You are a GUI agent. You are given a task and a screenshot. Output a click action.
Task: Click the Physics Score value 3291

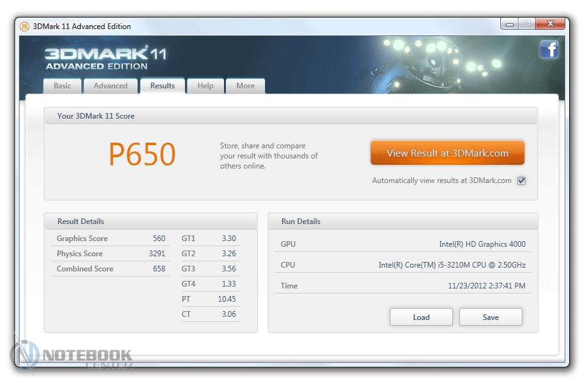point(158,254)
